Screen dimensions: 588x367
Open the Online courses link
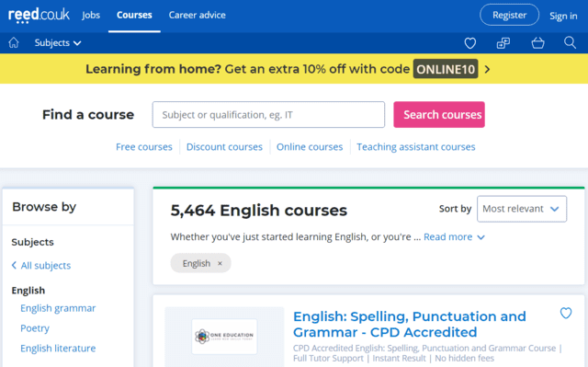[x=310, y=147]
